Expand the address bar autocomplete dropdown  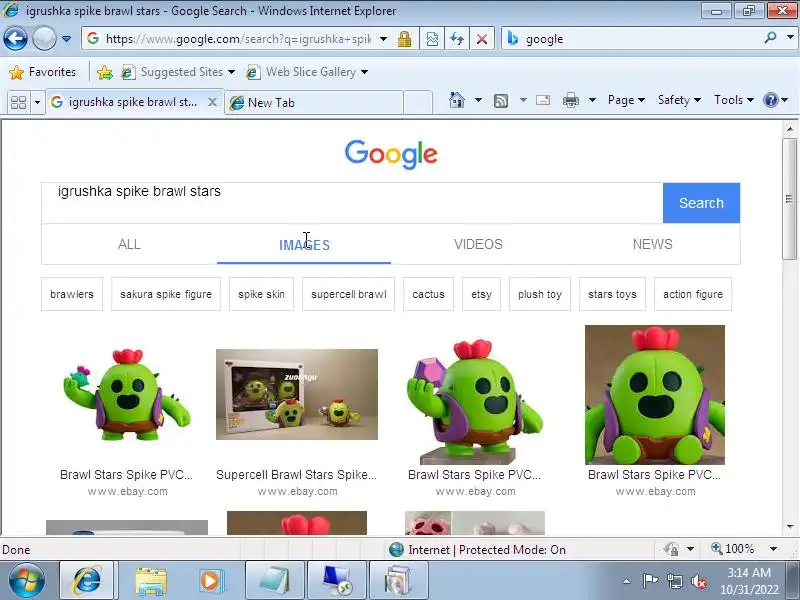[383, 39]
